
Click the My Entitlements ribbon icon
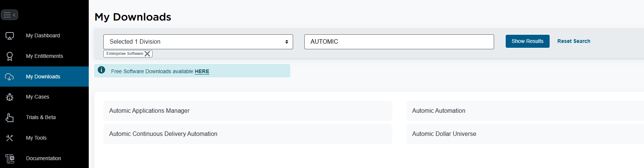[x=10, y=56]
